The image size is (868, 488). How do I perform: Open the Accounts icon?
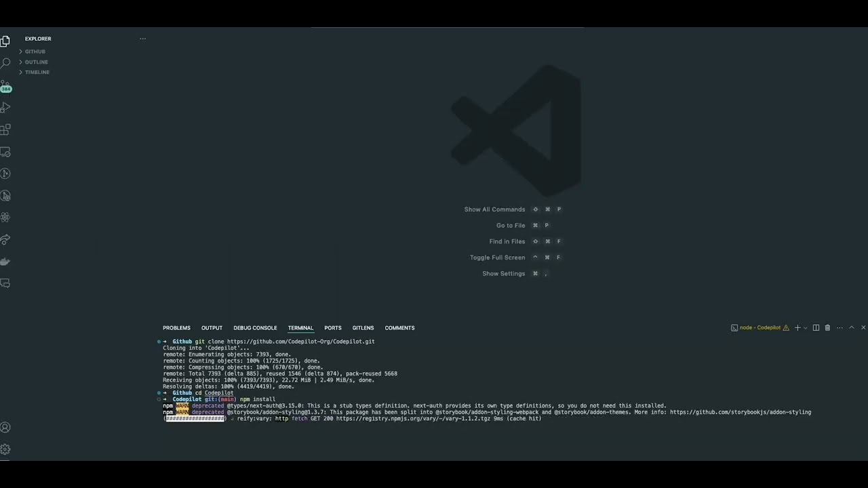5,428
